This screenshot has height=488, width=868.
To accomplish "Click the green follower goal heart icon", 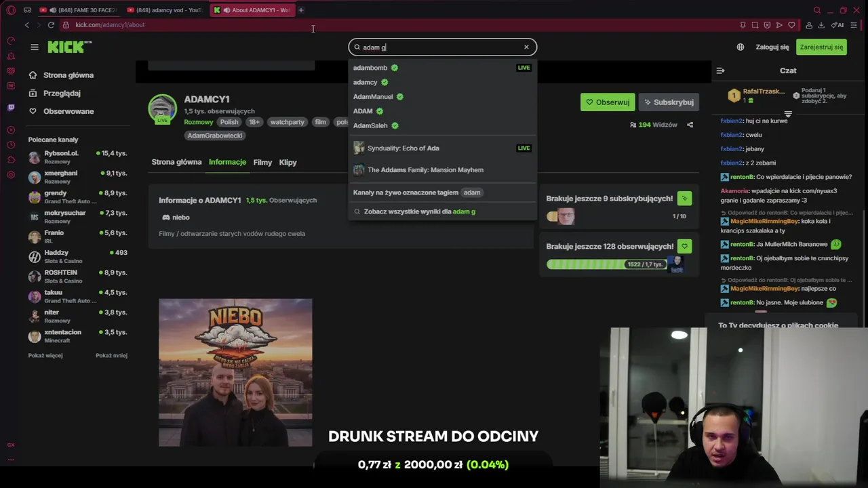I will [x=684, y=246].
